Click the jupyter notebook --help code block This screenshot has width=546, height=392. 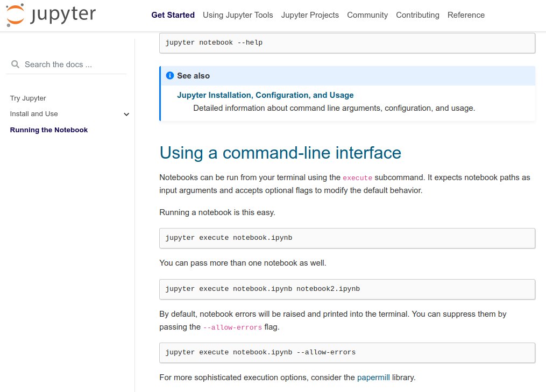347,43
